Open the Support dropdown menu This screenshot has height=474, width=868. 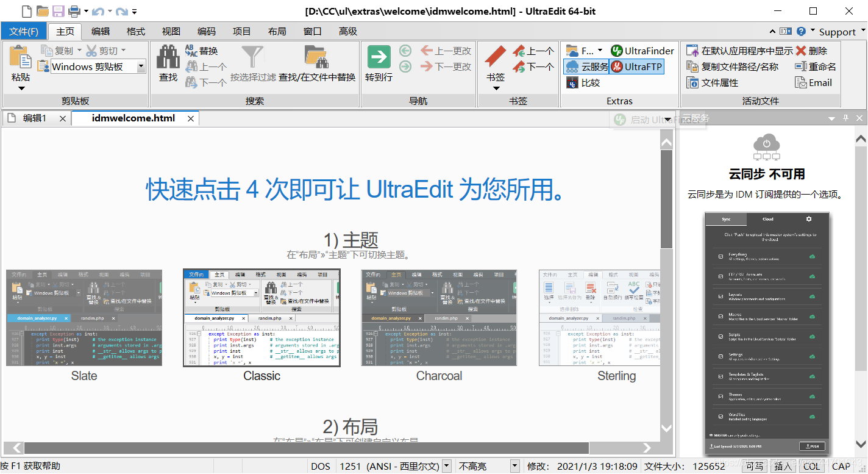tap(841, 32)
